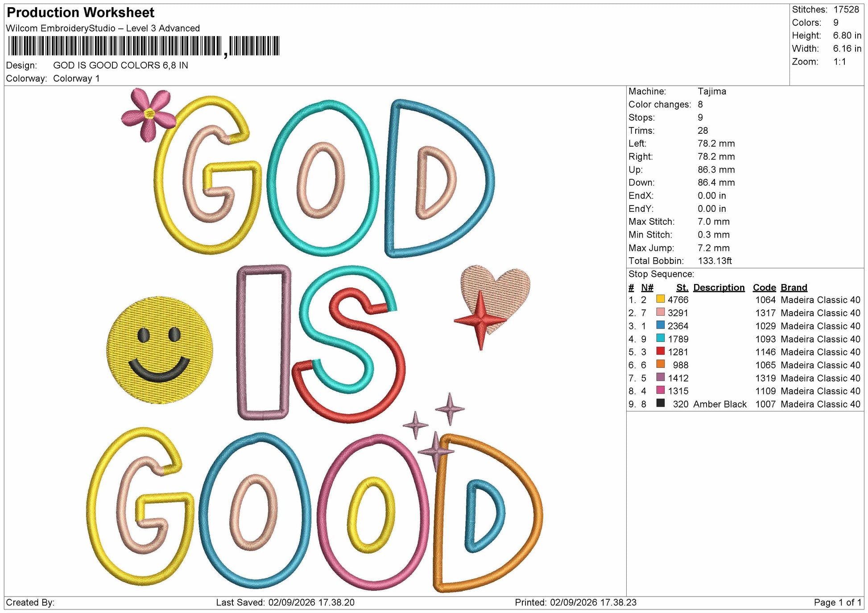Click the yellow swatch for stop 1
The image size is (868, 613).
[x=661, y=299]
